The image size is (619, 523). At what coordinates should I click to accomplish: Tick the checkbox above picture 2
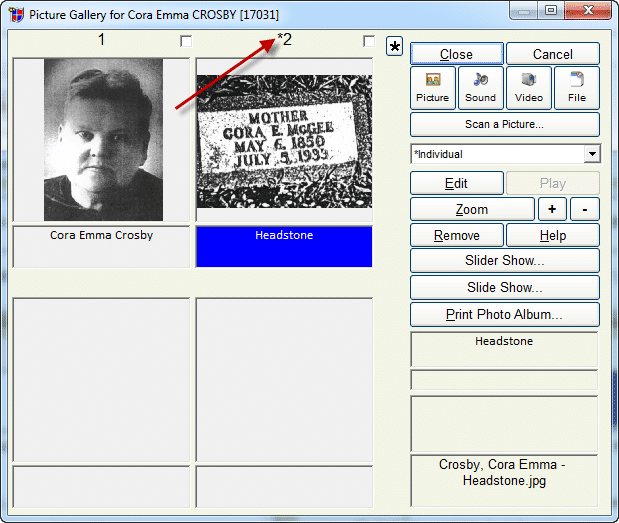pos(369,41)
